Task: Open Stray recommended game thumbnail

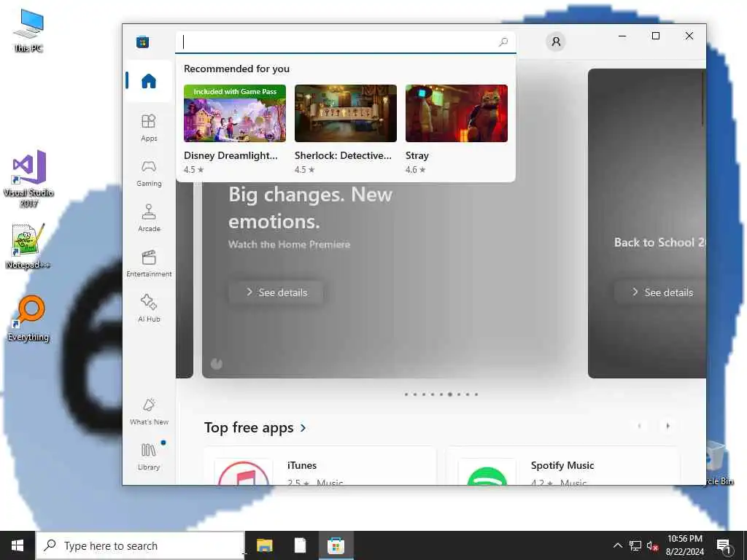Action: pos(457,113)
